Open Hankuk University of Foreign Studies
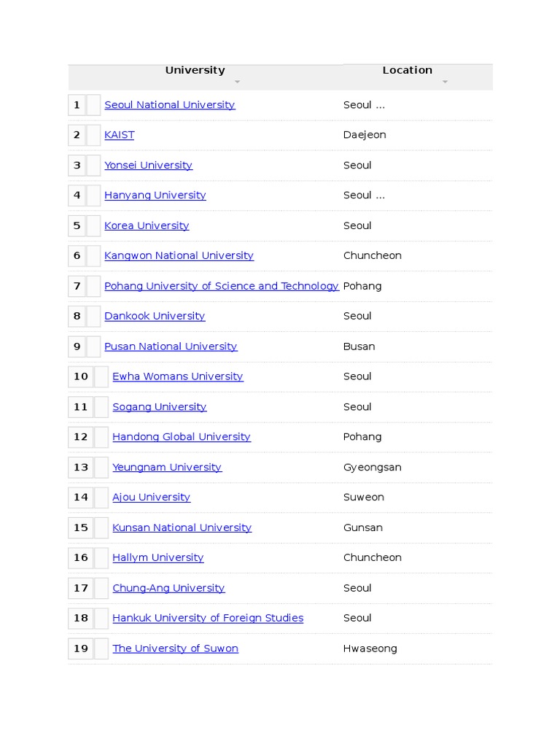 207,618
